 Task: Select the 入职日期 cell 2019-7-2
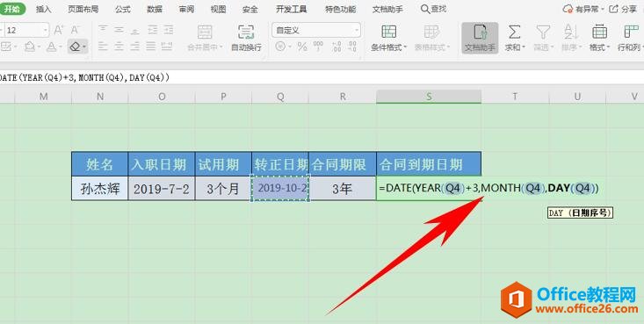click(162, 189)
